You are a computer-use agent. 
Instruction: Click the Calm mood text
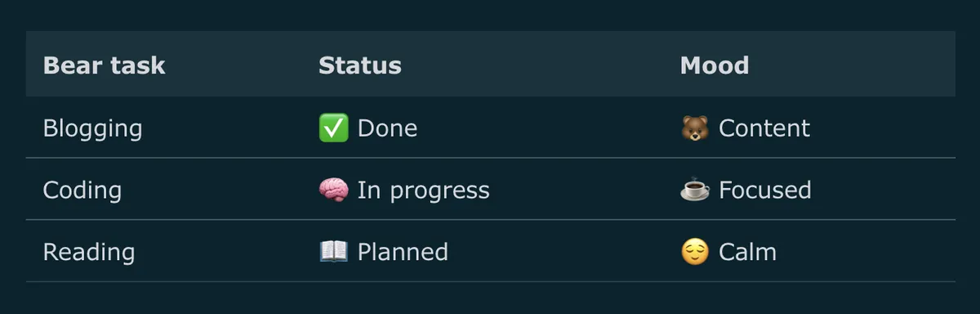[x=747, y=252]
